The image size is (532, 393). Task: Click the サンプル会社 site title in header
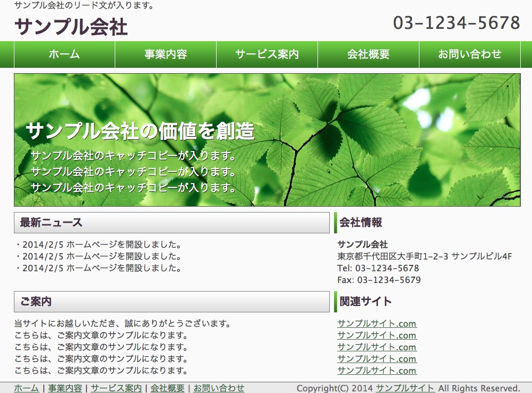click(x=71, y=27)
